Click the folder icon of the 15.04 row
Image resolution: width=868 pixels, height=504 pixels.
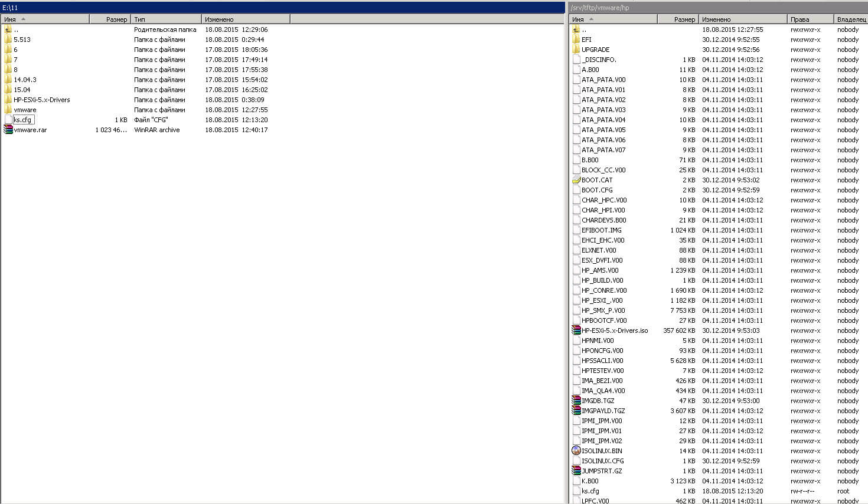point(8,90)
